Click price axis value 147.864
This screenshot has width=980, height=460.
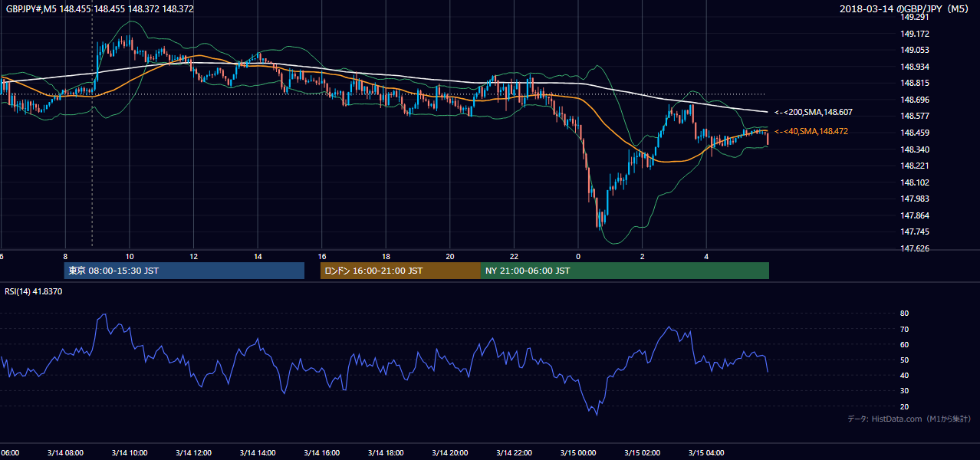point(914,215)
